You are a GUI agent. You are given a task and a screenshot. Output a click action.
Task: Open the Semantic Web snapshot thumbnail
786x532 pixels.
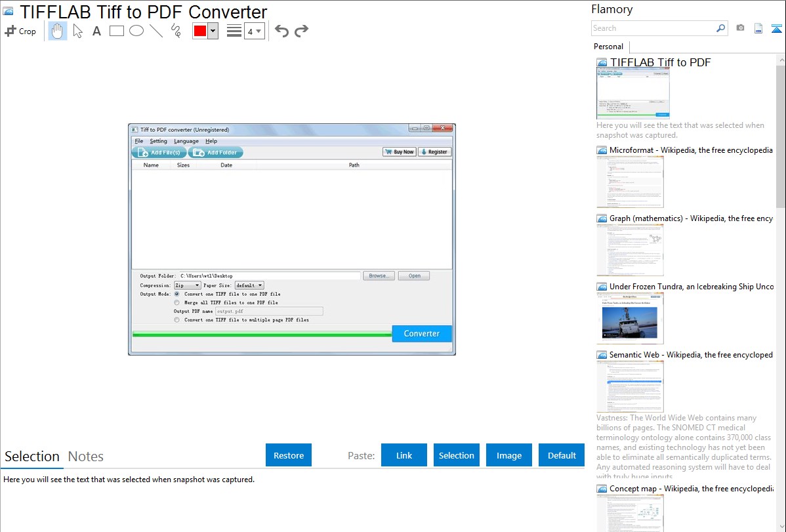point(630,386)
